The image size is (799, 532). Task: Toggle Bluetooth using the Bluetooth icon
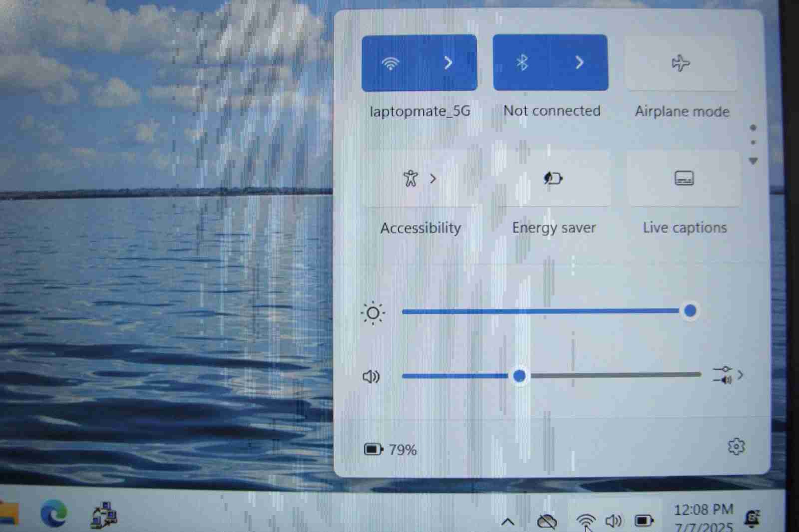(522, 63)
